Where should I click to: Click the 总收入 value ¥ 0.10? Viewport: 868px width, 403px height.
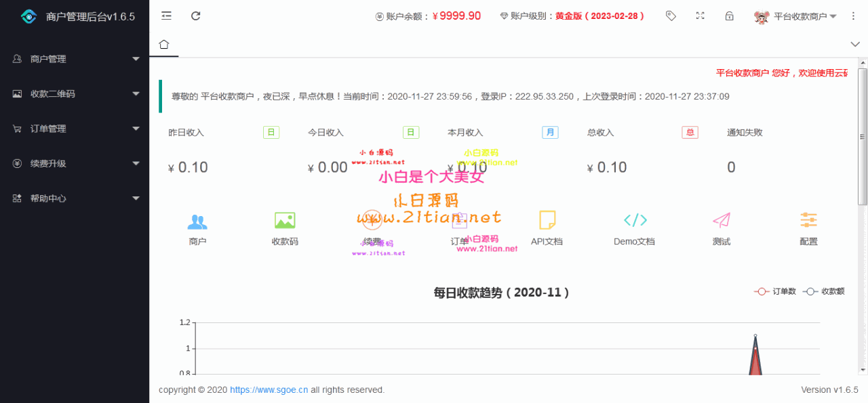click(607, 167)
